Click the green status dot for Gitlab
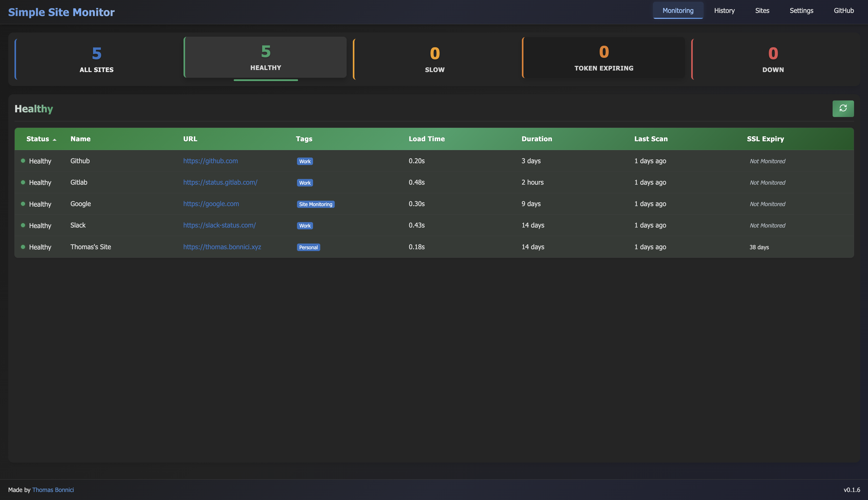 (x=23, y=182)
